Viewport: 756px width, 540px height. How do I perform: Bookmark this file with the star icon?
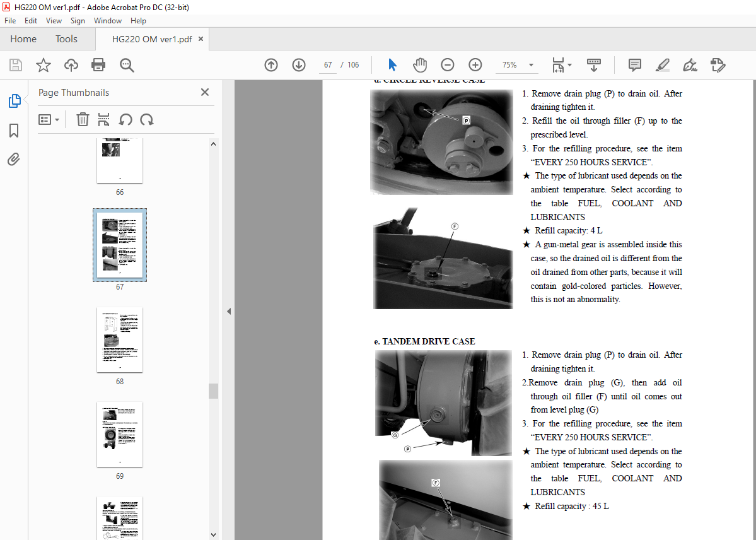point(44,65)
